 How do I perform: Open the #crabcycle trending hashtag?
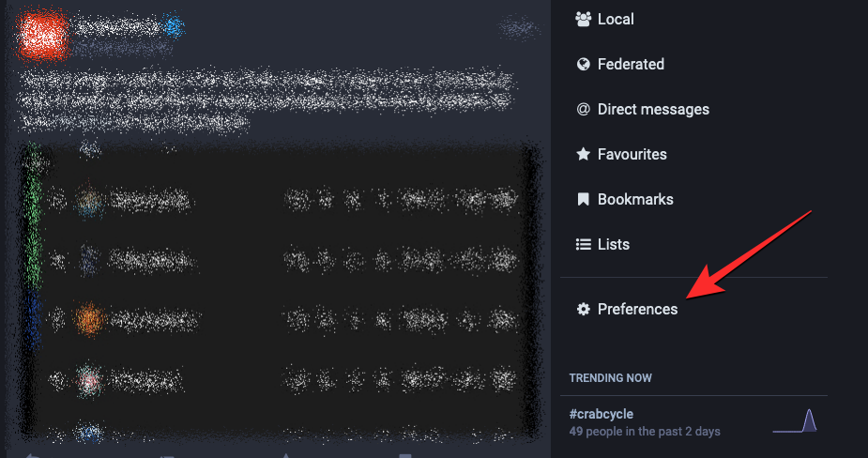pyautogui.click(x=602, y=414)
